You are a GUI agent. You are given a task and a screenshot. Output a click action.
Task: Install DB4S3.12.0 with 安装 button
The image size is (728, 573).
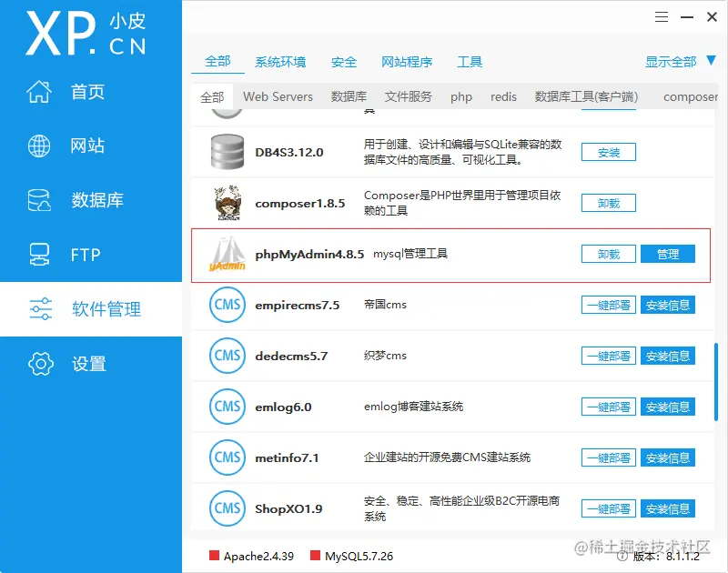tap(609, 152)
